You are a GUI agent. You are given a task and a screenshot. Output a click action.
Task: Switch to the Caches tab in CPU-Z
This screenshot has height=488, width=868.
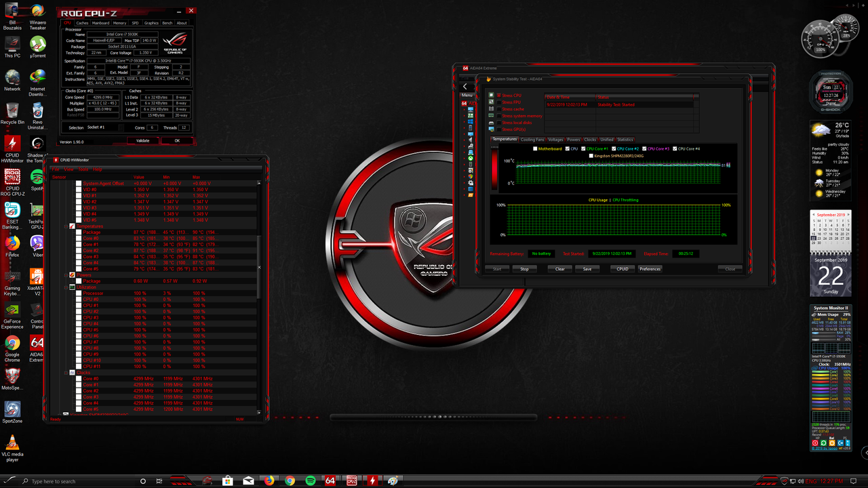[x=82, y=23]
